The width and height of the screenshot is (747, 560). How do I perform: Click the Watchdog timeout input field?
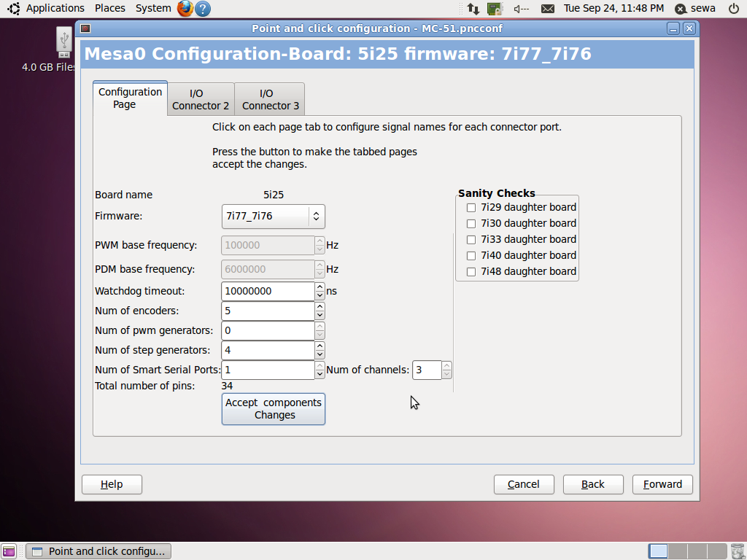[268, 292]
